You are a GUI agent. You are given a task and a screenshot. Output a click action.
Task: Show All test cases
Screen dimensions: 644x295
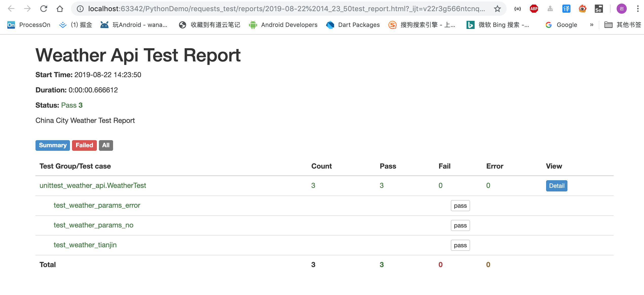click(106, 145)
